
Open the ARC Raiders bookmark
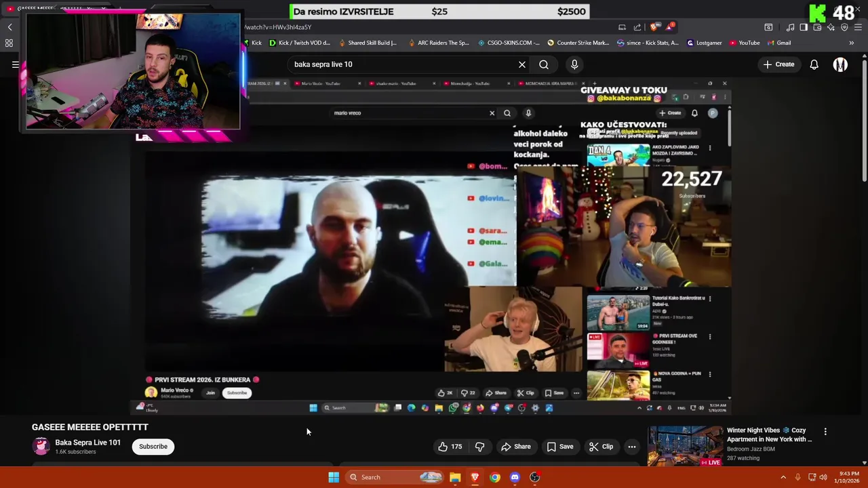[438, 43]
